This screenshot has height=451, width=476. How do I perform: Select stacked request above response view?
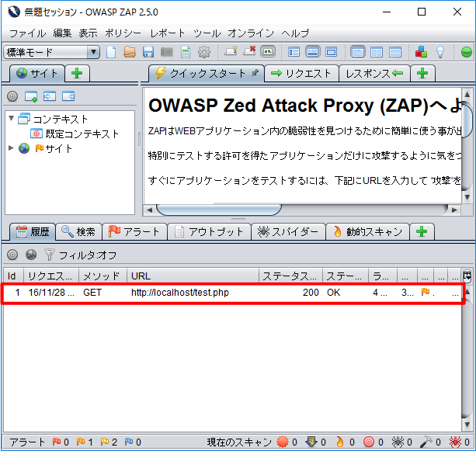395,52
